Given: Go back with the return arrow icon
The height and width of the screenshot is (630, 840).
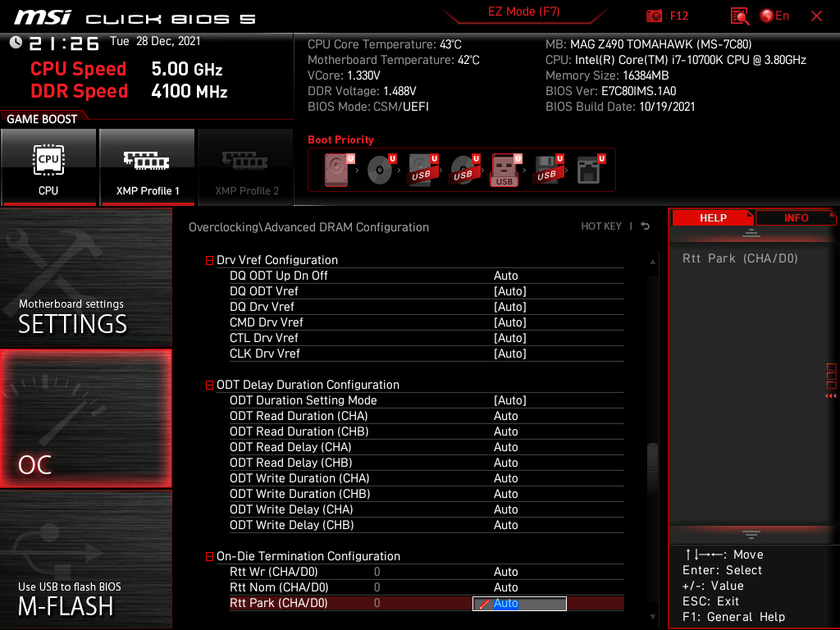Looking at the screenshot, I should (x=646, y=226).
